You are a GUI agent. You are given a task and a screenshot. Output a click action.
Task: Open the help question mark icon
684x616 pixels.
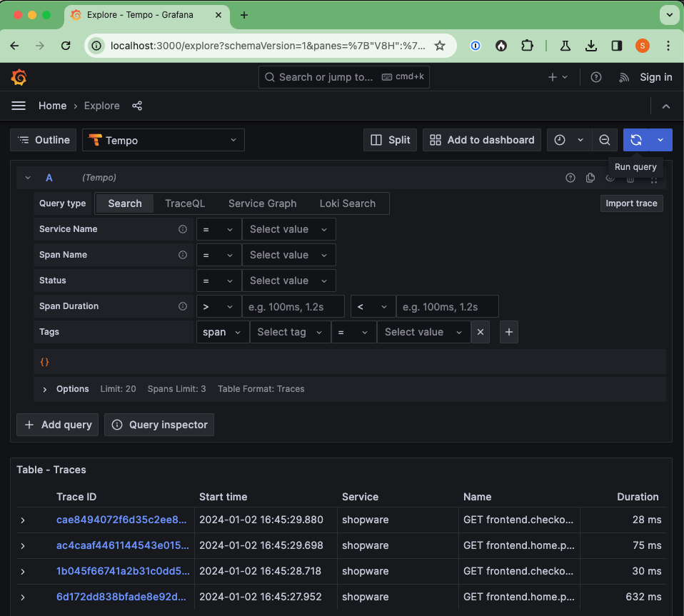[596, 77]
